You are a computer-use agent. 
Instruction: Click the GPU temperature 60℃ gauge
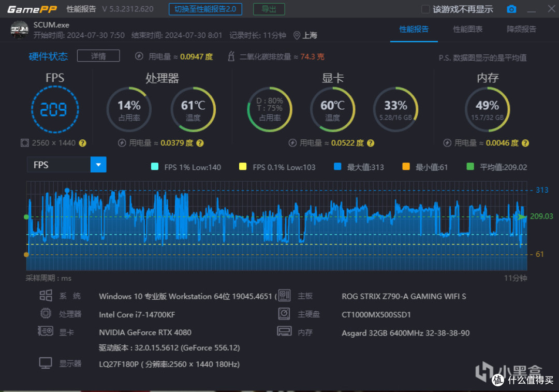[x=333, y=109]
